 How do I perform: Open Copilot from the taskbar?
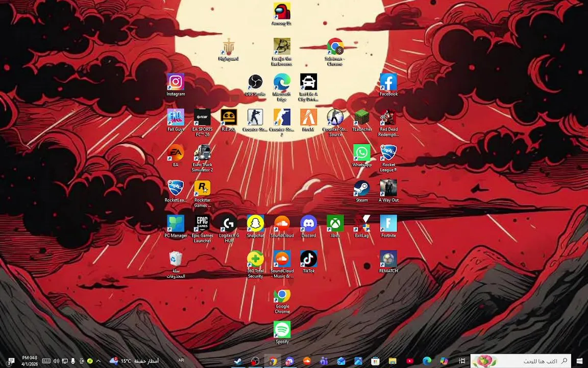coord(444,361)
